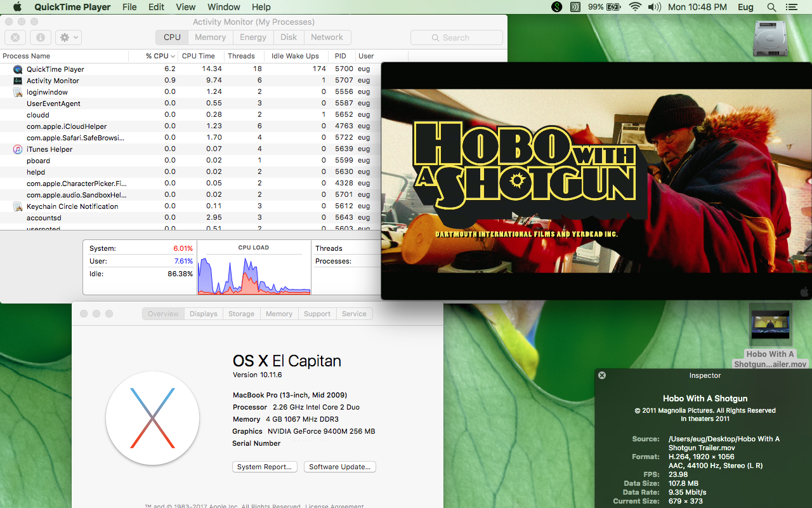
Task: Close the Inspector panel
Action: pos(602,375)
